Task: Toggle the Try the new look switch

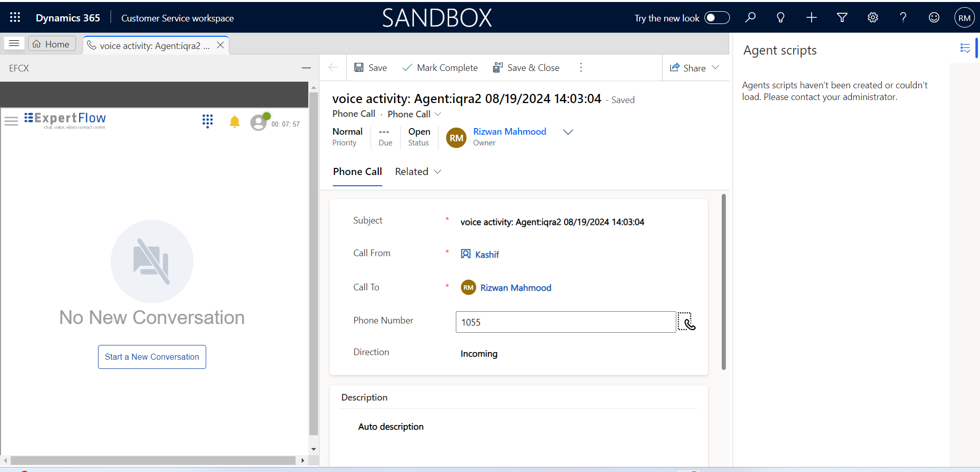Action: [x=717, y=18]
